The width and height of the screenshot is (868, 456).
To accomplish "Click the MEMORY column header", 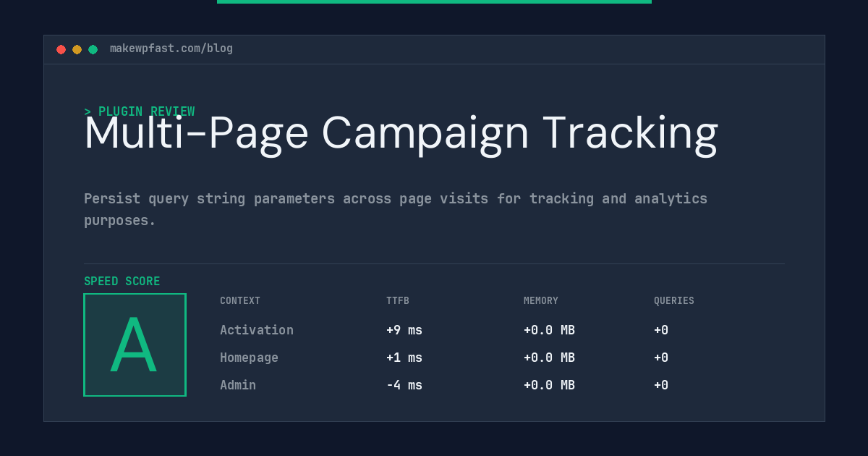I will [x=541, y=301].
